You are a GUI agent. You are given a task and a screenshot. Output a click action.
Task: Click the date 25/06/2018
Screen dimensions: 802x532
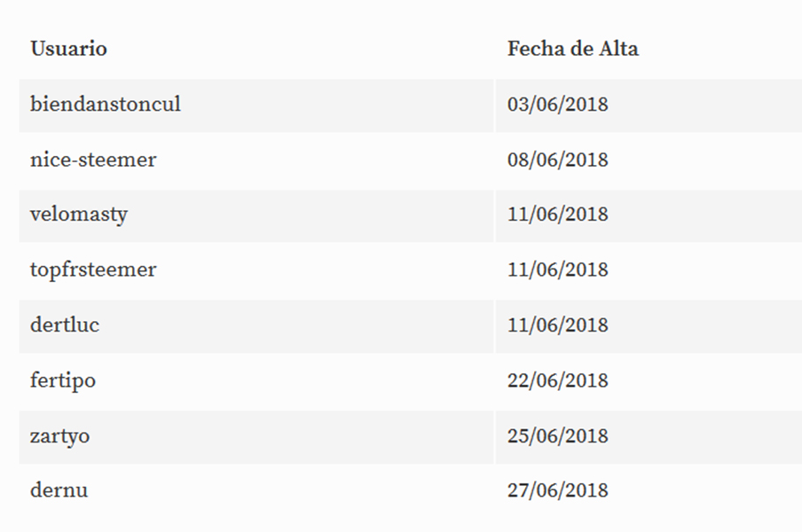click(x=557, y=435)
